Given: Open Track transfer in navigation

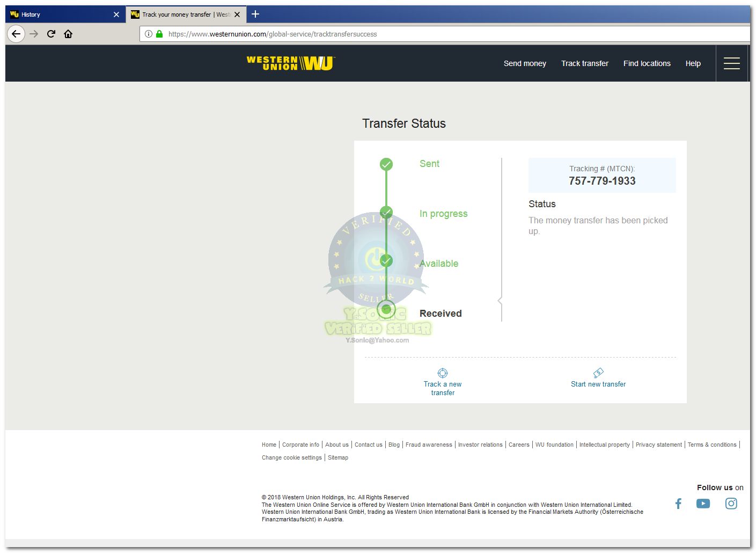Looking at the screenshot, I should (x=585, y=63).
